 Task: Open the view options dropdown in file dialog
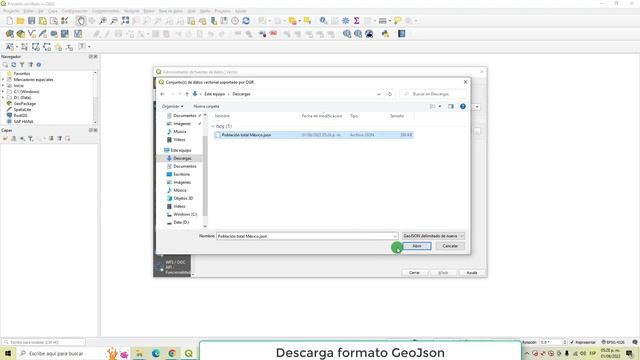tap(440, 107)
